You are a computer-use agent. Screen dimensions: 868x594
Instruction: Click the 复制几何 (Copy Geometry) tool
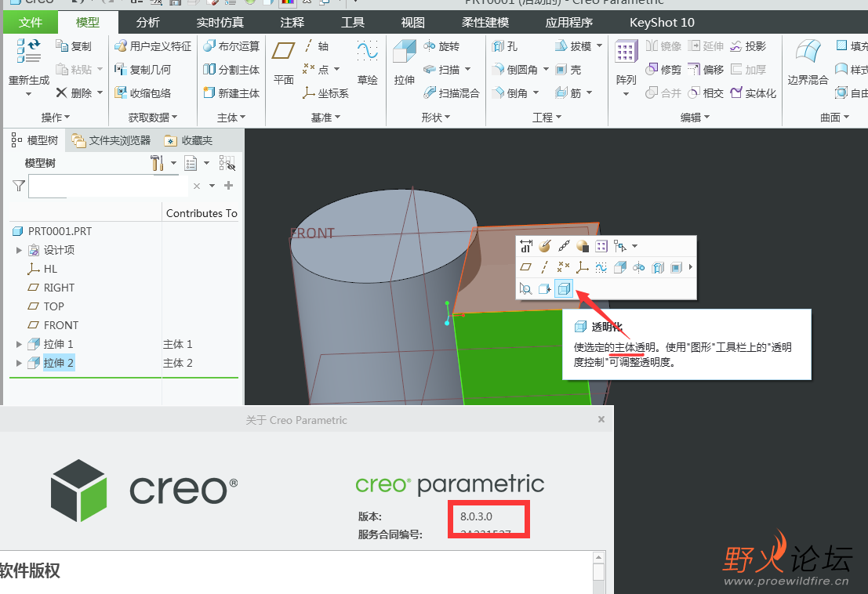tap(142, 69)
